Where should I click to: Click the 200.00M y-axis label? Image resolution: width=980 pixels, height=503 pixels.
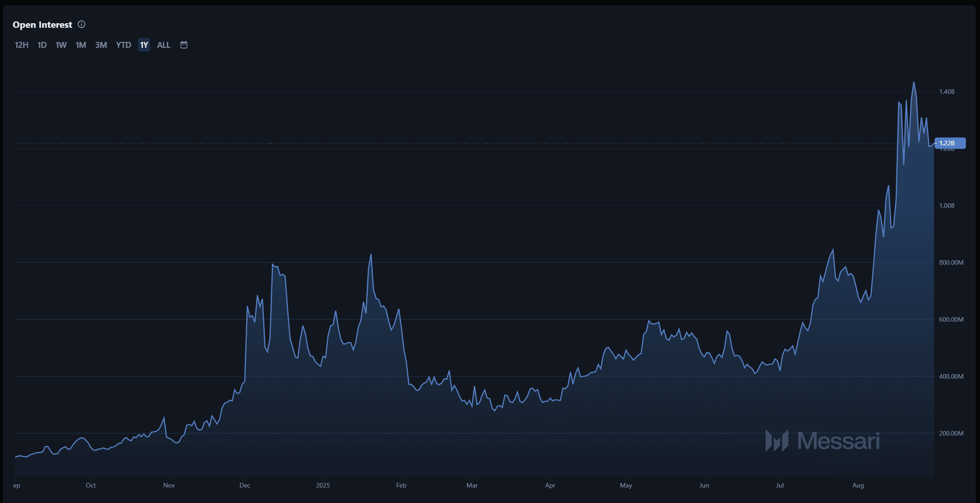pyautogui.click(x=951, y=433)
